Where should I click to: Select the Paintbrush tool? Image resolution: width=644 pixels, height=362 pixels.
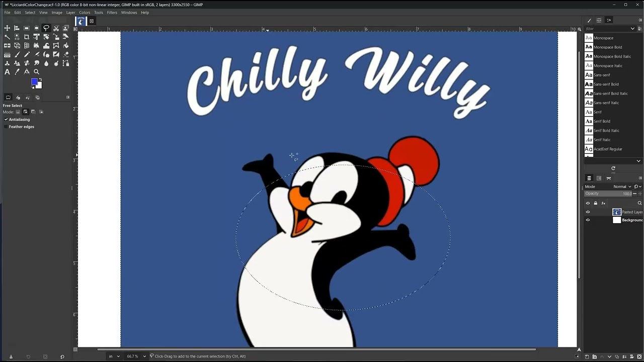(17, 54)
